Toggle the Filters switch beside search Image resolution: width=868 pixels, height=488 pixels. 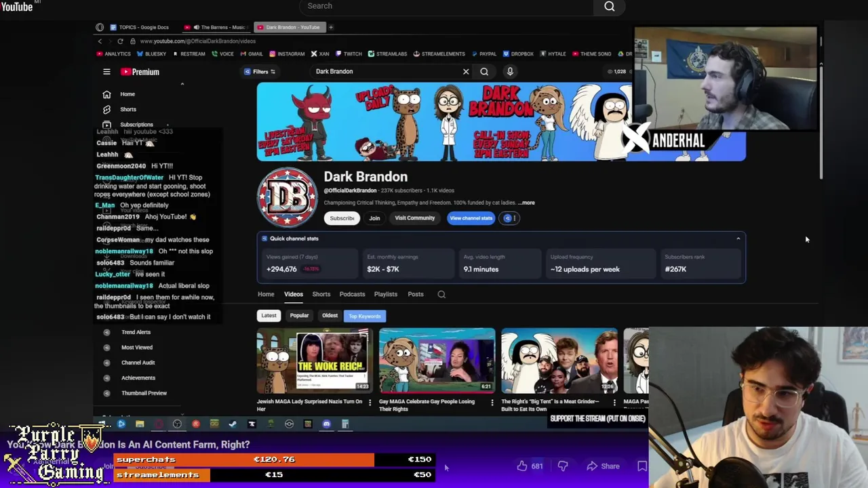pos(260,71)
